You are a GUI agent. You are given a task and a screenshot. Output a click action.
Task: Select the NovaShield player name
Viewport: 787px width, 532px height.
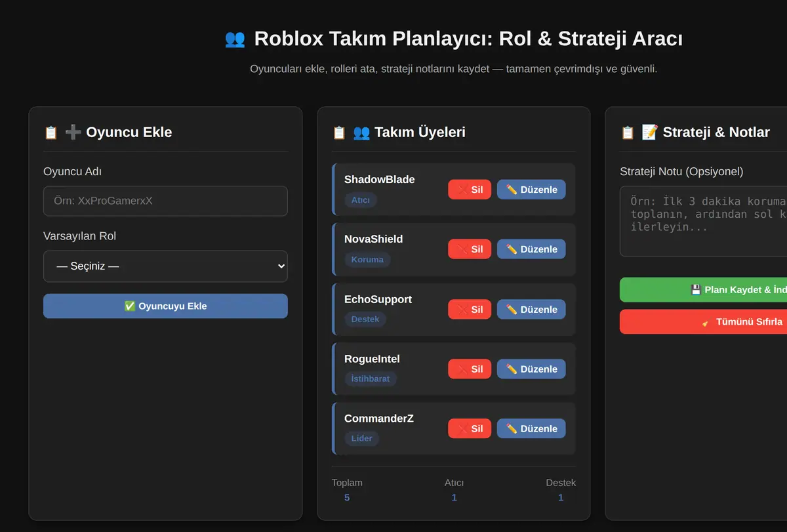click(374, 239)
